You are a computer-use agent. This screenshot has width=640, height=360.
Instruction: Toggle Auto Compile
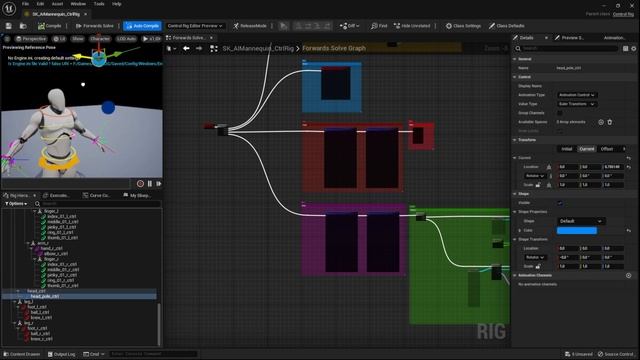click(x=142, y=26)
